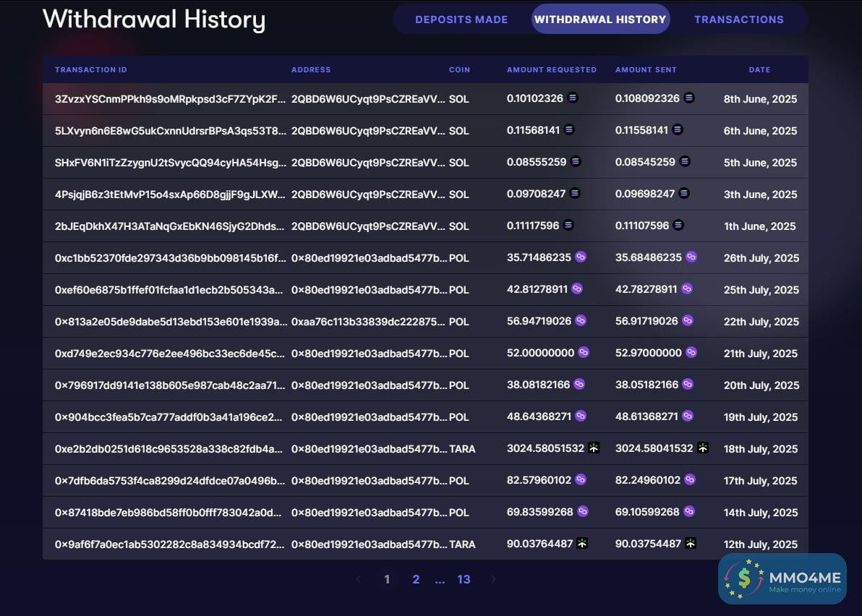Click amount sent 56.91719026
The image size is (862, 616).
[x=646, y=321]
